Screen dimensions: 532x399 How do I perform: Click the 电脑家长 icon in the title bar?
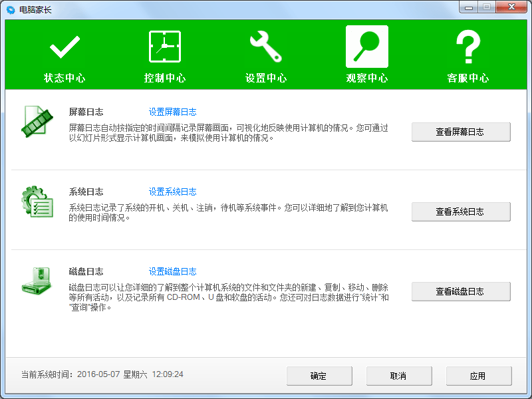(9, 8)
